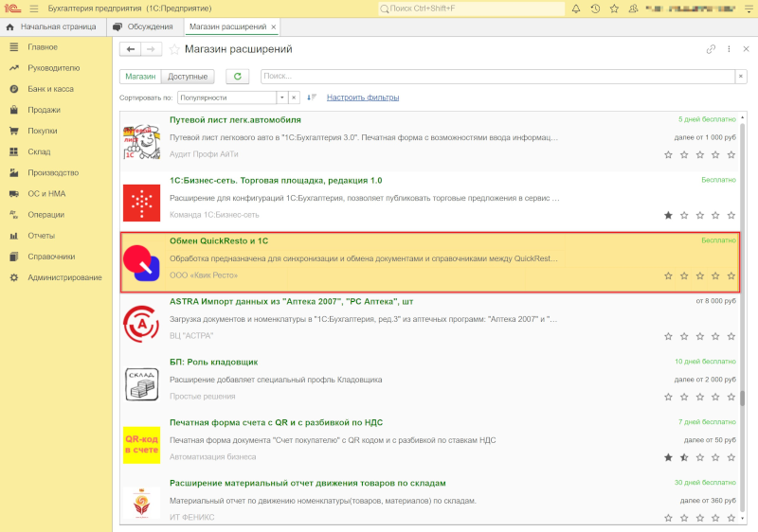Rate Путевой лист five stars
Viewport: 758px width, 532px height.
click(731, 155)
